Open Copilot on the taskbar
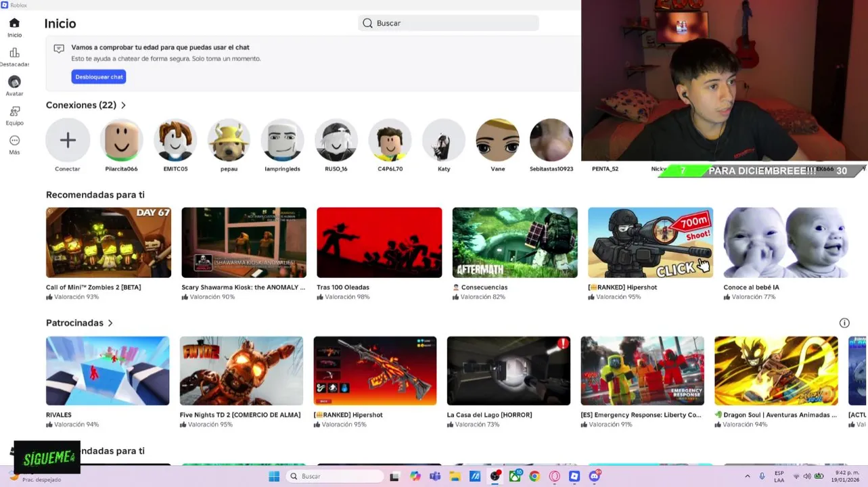This screenshot has height=487, width=868. [x=415, y=476]
